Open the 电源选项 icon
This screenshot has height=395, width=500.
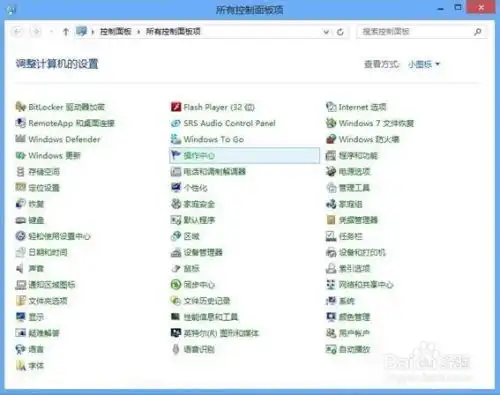tap(331, 172)
